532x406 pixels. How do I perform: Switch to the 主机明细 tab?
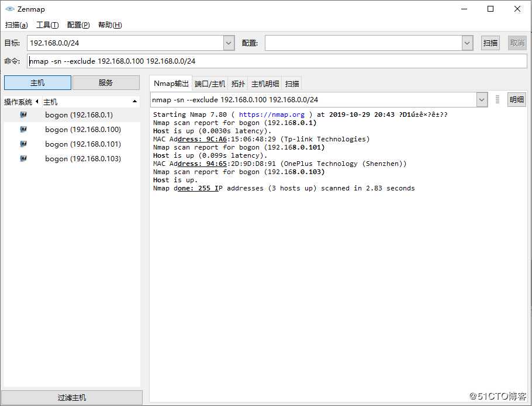point(265,84)
